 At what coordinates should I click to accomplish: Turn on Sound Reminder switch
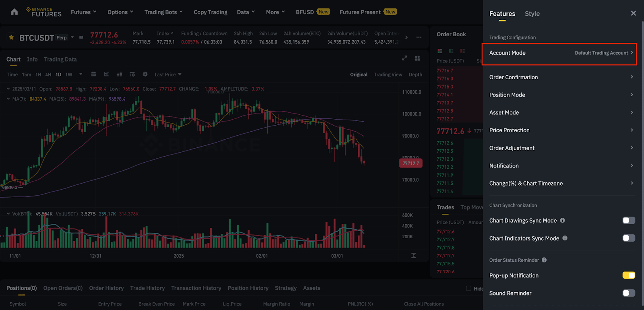tap(629, 293)
